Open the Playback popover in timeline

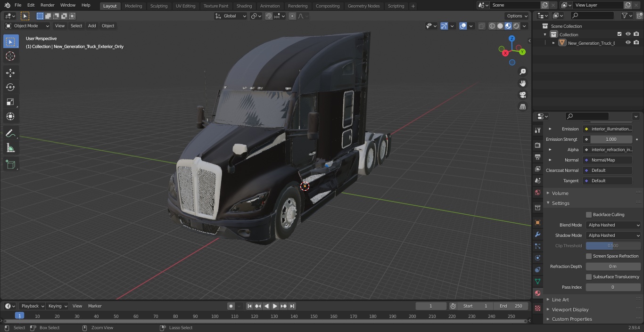tap(33, 306)
